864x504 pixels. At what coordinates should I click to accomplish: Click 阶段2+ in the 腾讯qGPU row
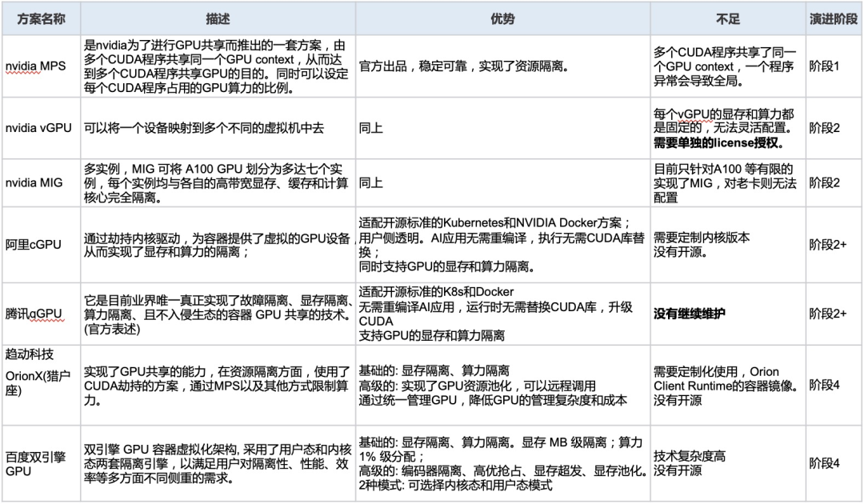[x=828, y=314]
